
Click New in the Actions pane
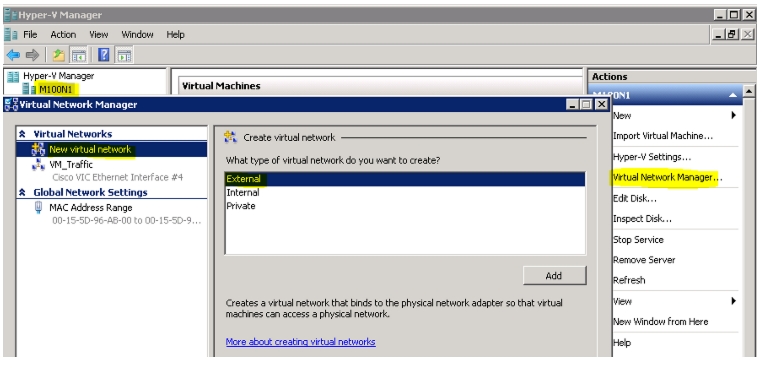(622, 116)
